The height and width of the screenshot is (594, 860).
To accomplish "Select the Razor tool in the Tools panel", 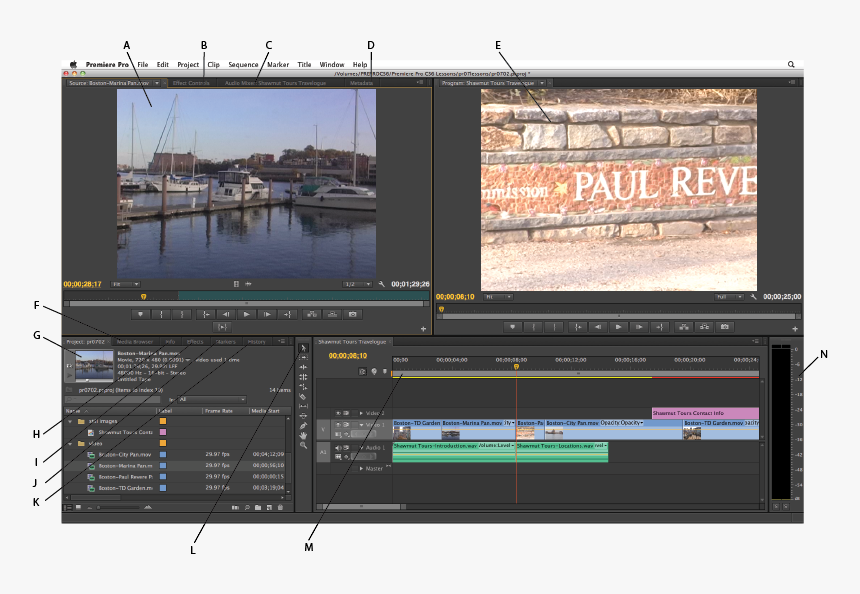I will 303,397.
